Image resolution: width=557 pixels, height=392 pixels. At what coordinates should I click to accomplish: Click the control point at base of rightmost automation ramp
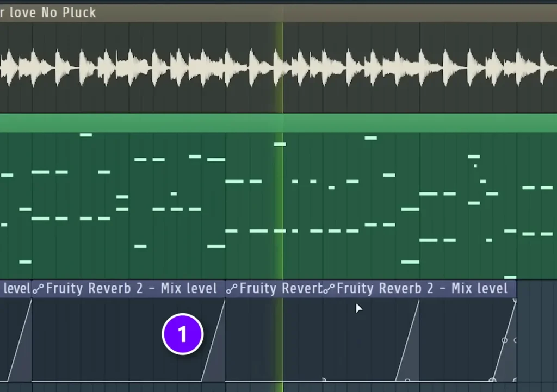[x=492, y=380]
